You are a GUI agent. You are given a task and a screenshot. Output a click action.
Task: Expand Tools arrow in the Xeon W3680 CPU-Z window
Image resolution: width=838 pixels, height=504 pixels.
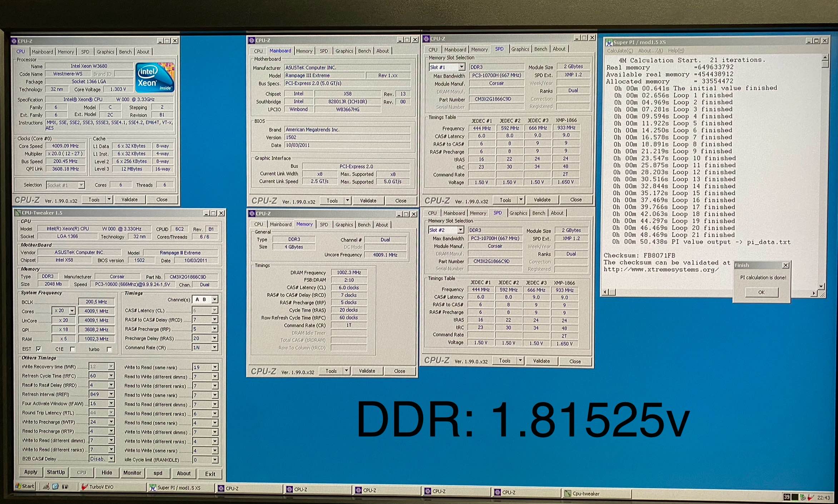109,199
